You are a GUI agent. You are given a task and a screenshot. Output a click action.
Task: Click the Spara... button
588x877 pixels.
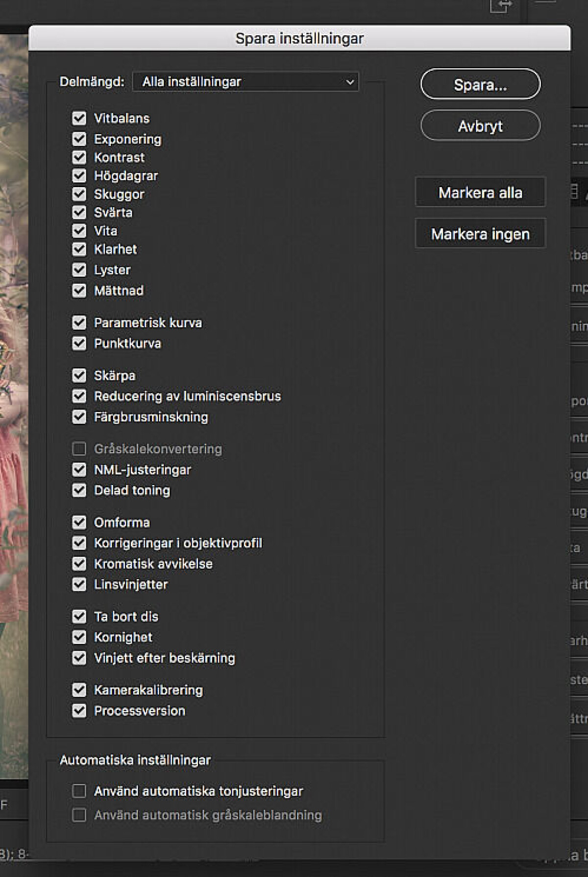pos(480,84)
